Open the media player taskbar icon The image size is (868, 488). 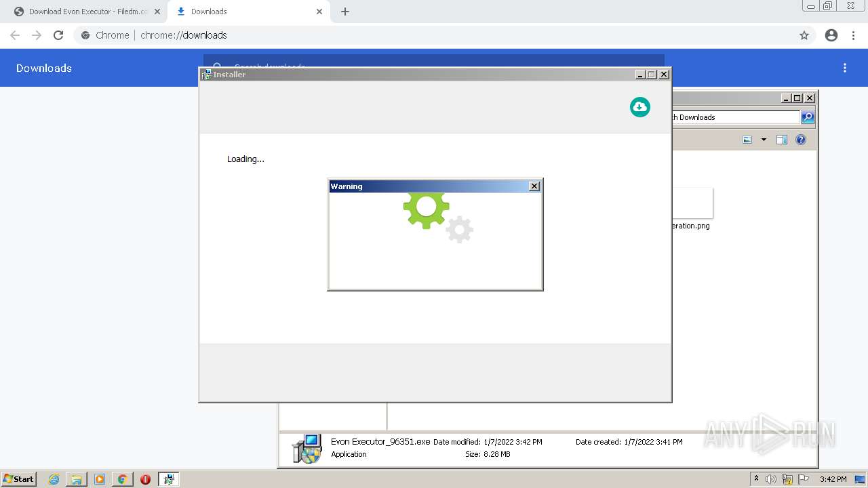coord(100,479)
